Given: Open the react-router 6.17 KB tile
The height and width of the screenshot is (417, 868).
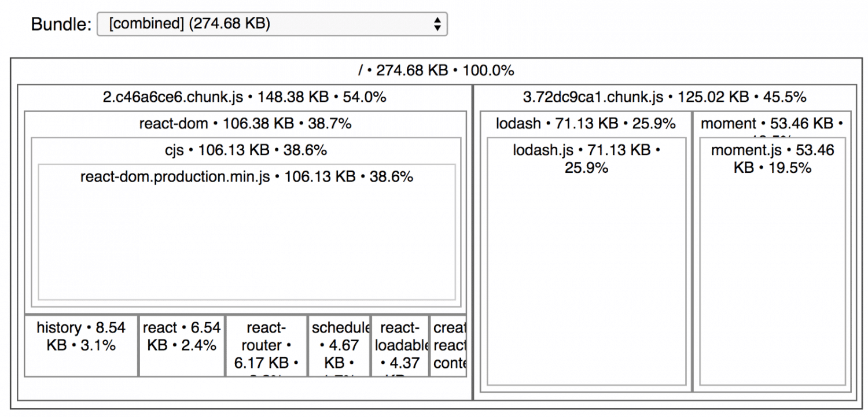Looking at the screenshot, I should click(266, 345).
